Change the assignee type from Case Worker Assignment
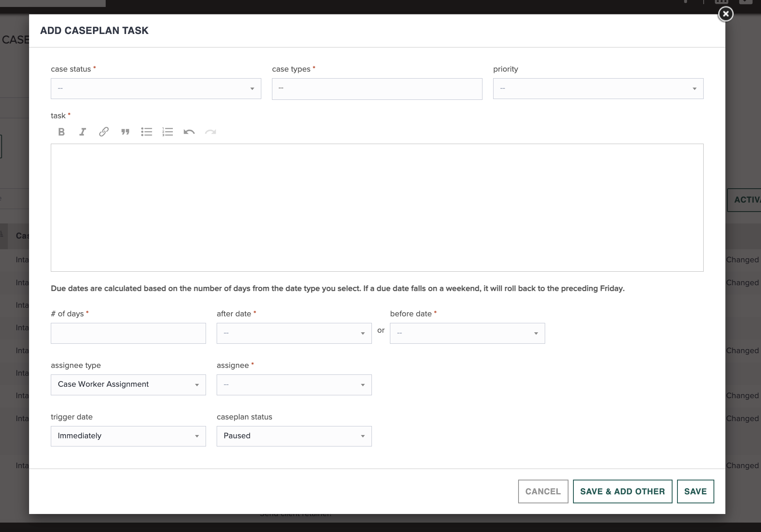 pyautogui.click(x=128, y=385)
